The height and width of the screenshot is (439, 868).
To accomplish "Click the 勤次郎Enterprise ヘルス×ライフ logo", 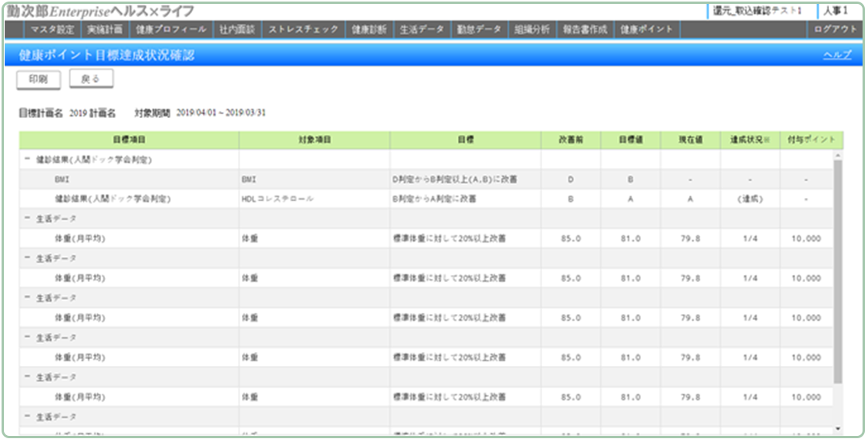I will coord(100,11).
